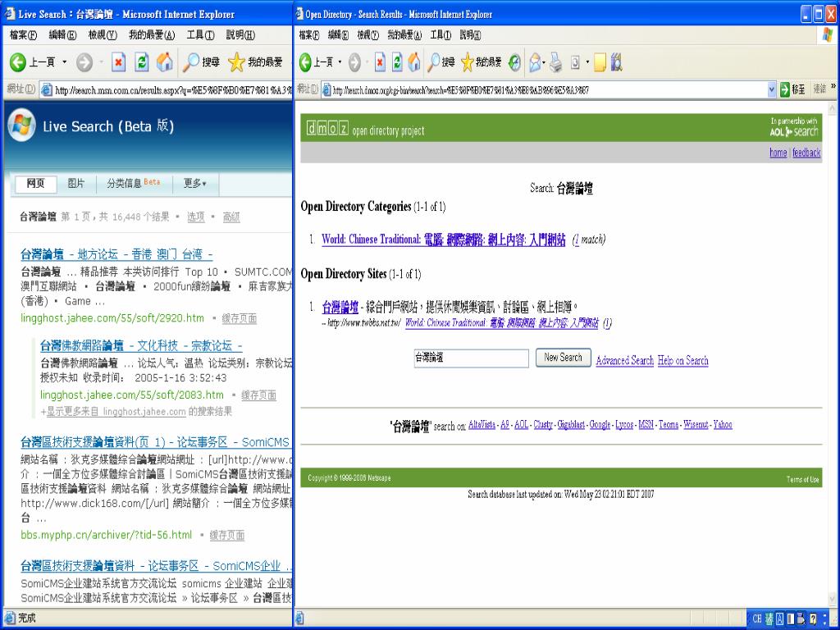This screenshot has width=840, height=630.
Task: Open 說明(H) menu in Live Search window
Action: [240, 35]
